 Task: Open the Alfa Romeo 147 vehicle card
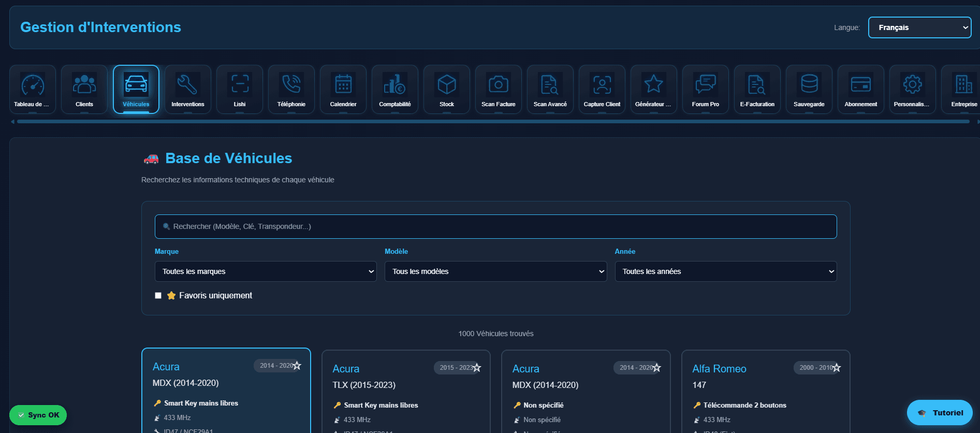pos(766,391)
